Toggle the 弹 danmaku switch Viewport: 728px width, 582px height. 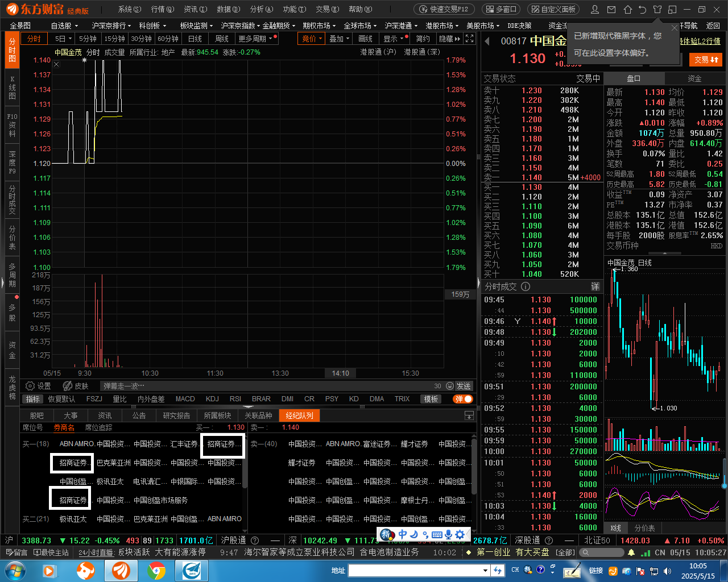pos(464,399)
